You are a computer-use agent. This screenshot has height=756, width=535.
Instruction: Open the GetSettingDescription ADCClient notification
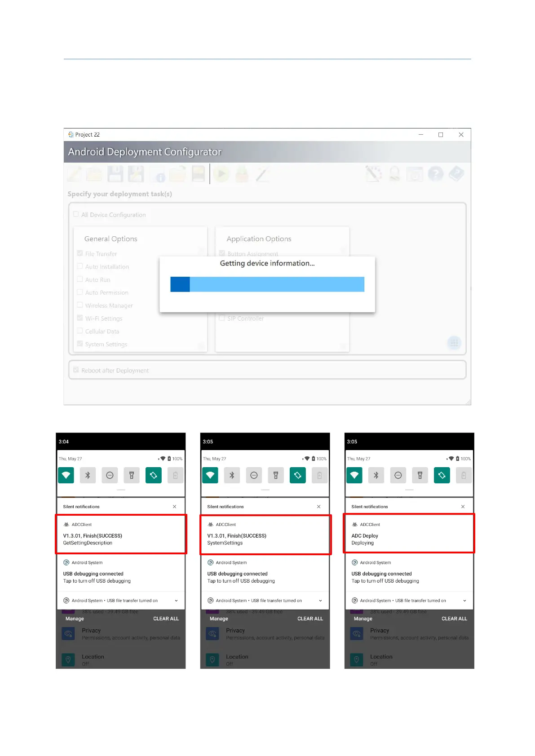[x=121, y=535]
